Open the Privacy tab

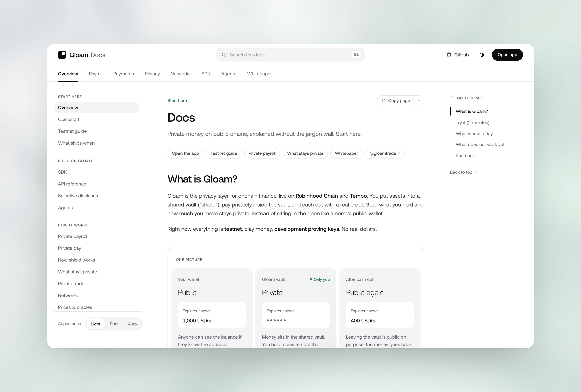coord(152,74)
